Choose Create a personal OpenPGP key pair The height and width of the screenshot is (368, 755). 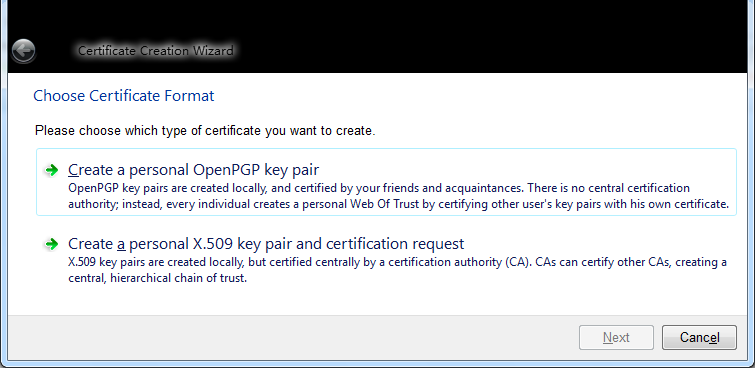386,182
